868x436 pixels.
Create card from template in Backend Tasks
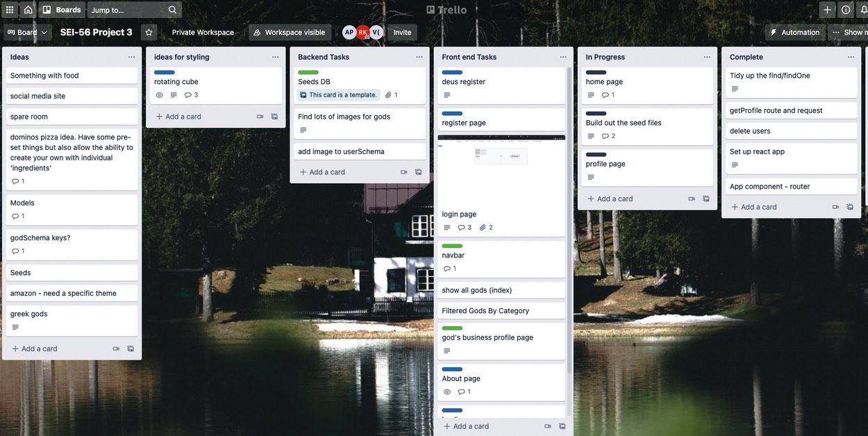tap(418, 172)
